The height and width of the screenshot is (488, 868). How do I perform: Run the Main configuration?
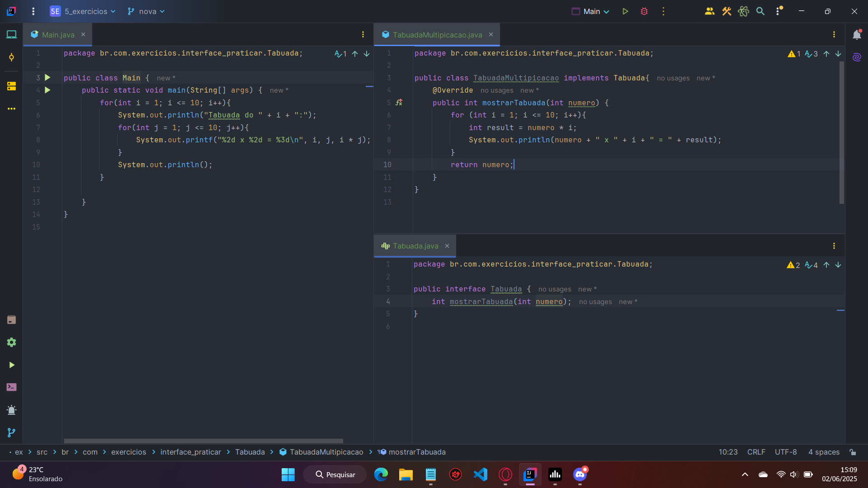point(625,11)
